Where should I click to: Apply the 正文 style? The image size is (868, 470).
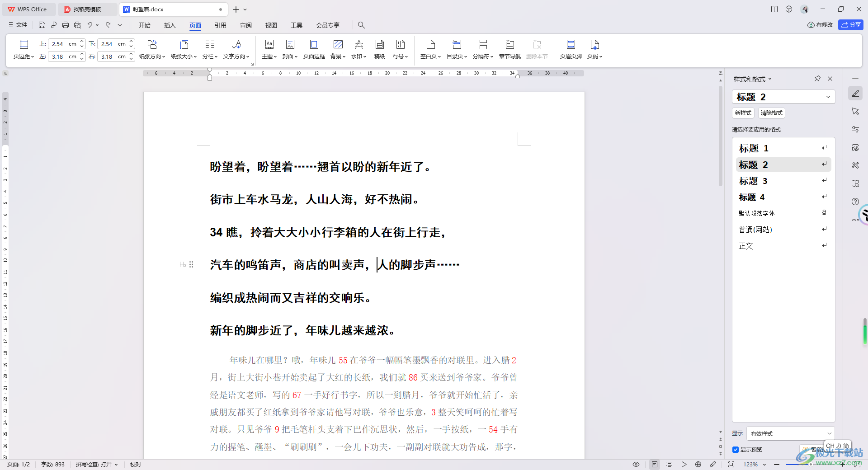783,246
